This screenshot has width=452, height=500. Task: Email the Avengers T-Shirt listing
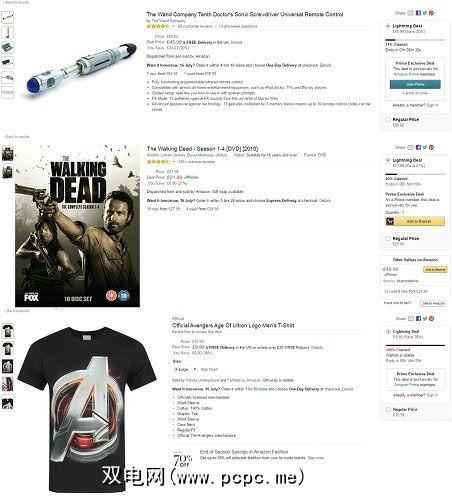[411, 318]
